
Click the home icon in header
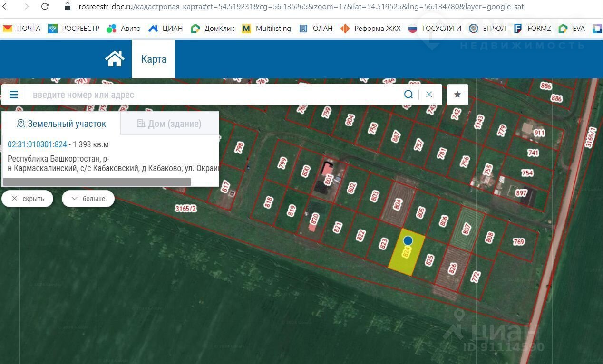[x=115, y=59]
